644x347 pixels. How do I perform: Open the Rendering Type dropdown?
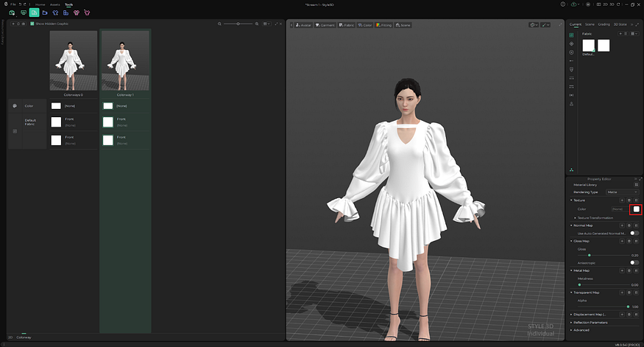click(x=621, y=192)
